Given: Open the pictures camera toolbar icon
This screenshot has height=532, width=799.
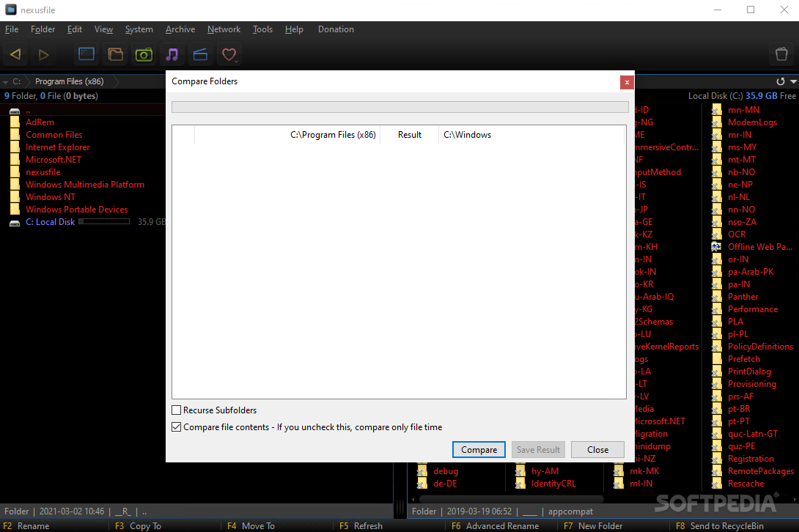Looking at the screenshot, I should click(x=144, y=54).
